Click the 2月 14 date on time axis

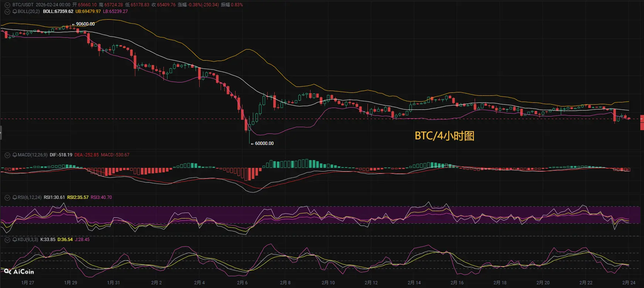[414, 283]
